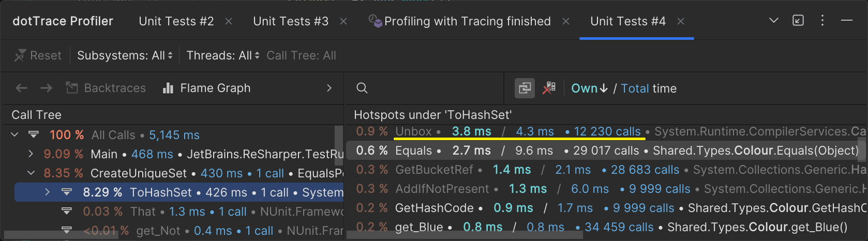Open the Flame Graph view
Screen dimensions: 868x241
click(x=207, y=88)
